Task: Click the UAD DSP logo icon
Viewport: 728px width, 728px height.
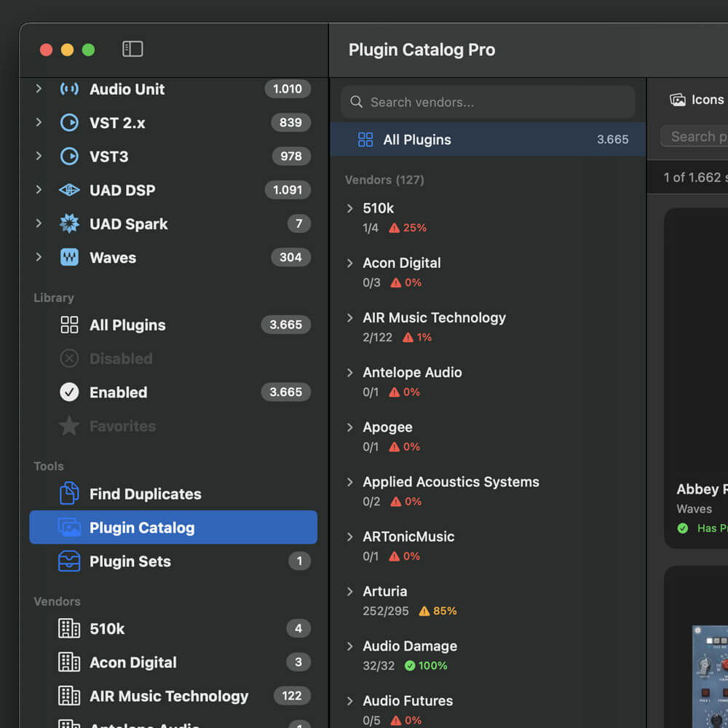Action: coord(69,190)
